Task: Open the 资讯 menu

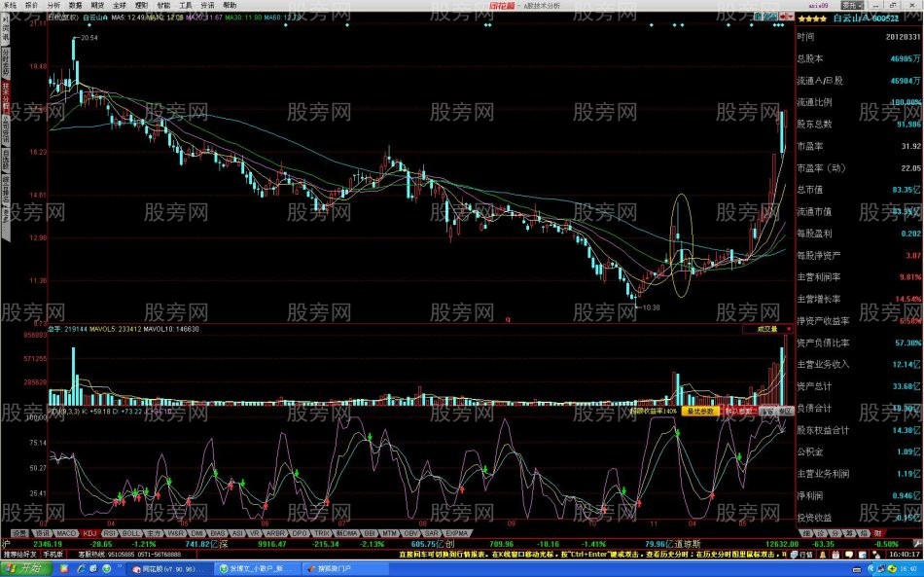Action: click(x=207, y=5)
